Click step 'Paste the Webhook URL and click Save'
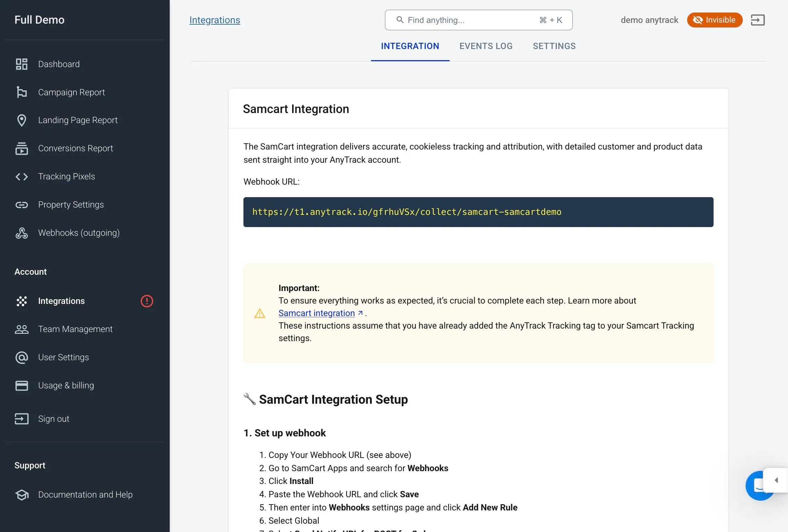The image size is (788, 532). [x=344, y=494]
